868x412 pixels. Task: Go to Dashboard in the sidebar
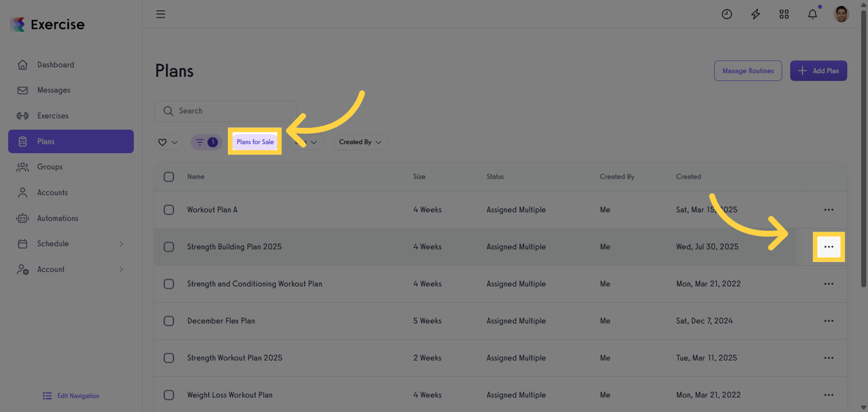pyautogui.click(x=71, y=65)
